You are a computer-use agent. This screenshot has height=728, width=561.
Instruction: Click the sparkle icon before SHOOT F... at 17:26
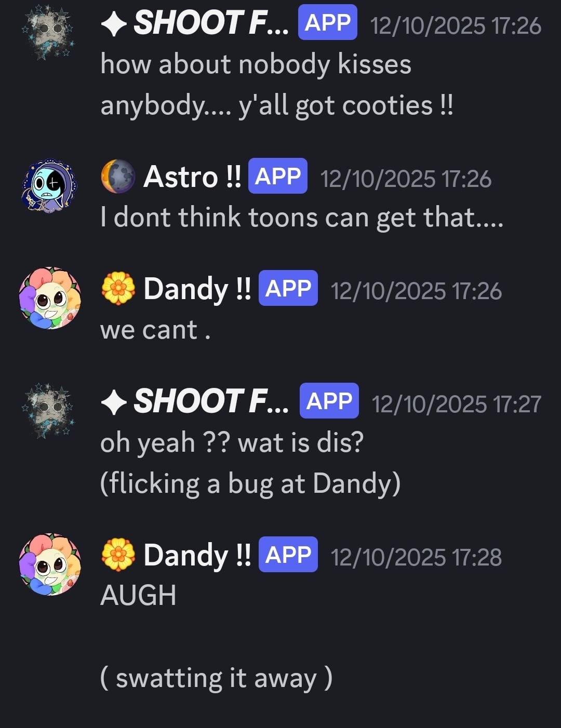point(114,24)
